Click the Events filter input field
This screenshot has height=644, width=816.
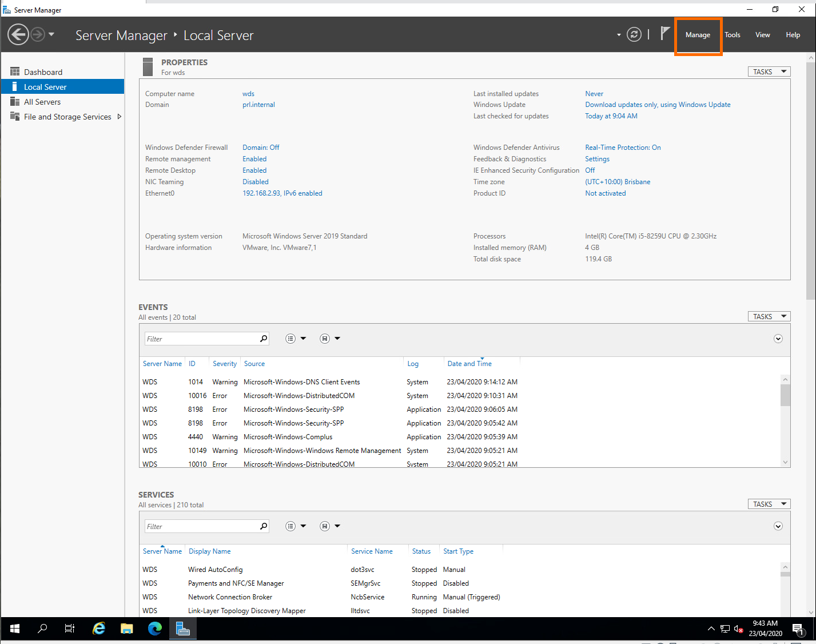coord(201,339)
